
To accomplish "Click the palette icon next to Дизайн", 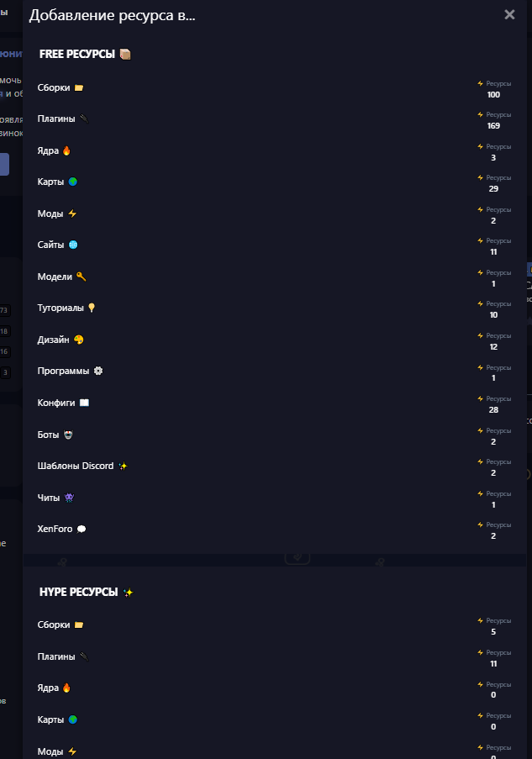I will pos(79,340).
